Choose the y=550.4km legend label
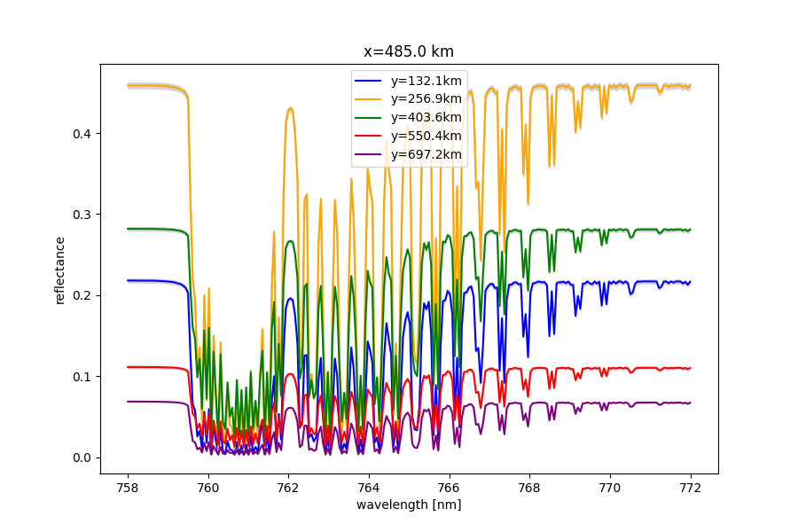 tap(426, 136)
